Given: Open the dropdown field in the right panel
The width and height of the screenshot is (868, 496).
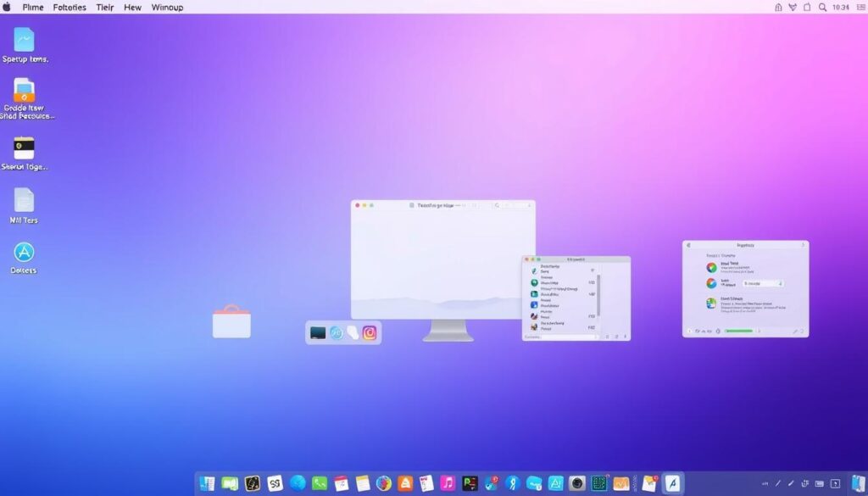Looking at the screenshot, I should (x=763, y=283).
